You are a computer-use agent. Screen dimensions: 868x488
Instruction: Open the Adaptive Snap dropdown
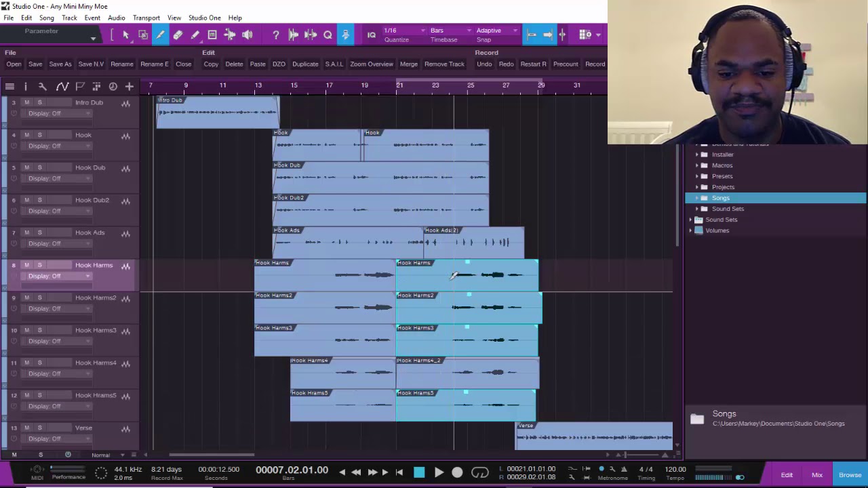point(496,30)
